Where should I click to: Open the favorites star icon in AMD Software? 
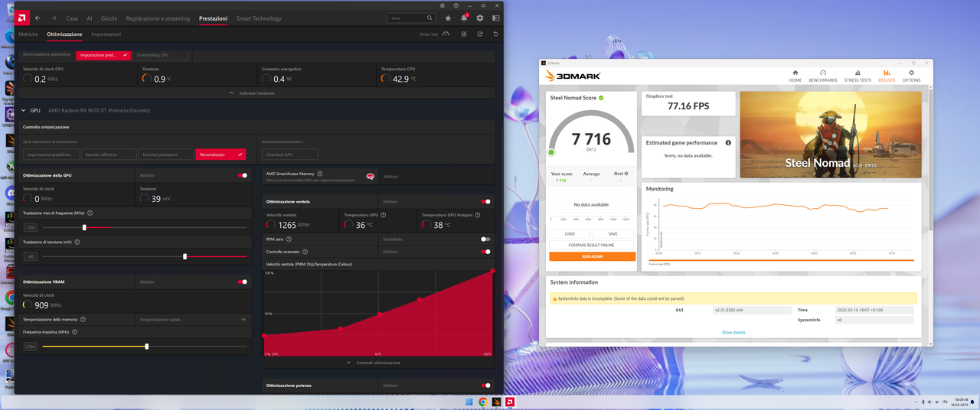click(448, 18)
